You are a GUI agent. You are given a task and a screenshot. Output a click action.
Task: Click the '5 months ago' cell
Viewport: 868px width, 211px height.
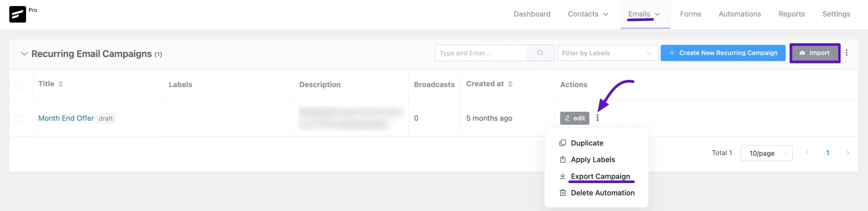pos(489,118)
